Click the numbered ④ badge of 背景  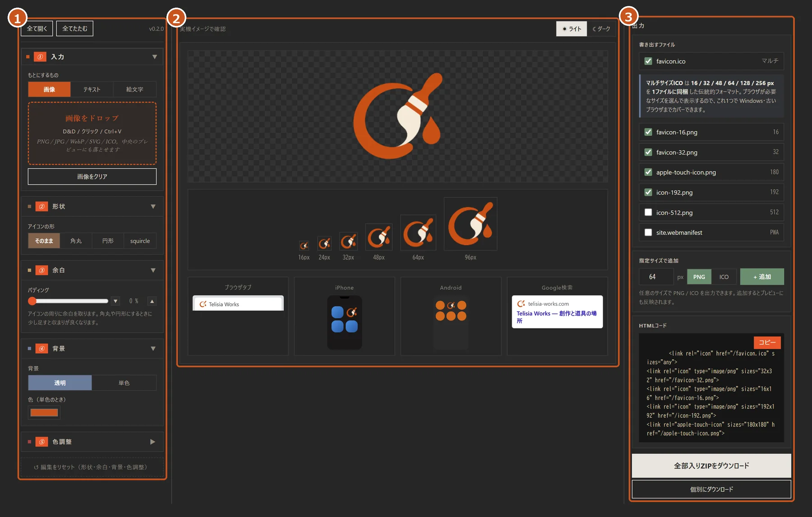42,348
